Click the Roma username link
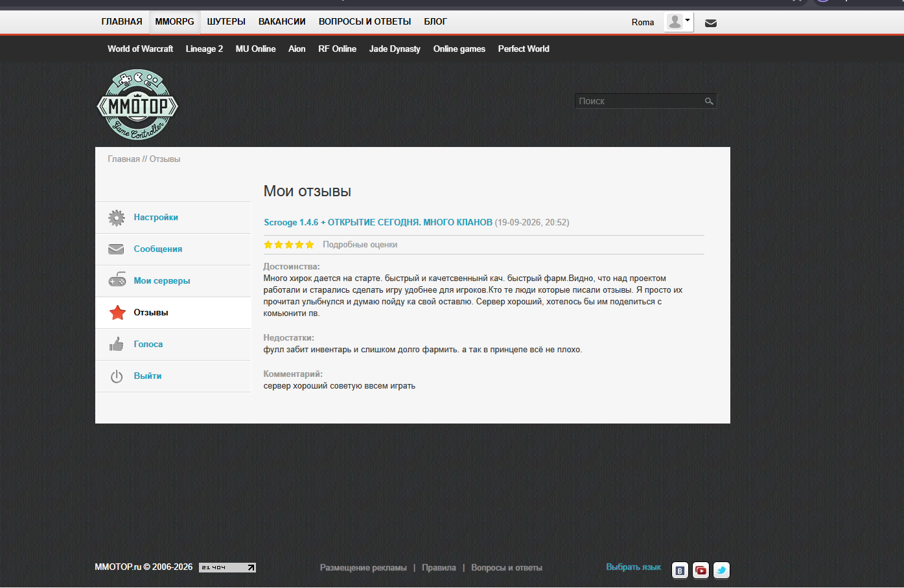This screenshot has height=588, width=904. (643, 23)
